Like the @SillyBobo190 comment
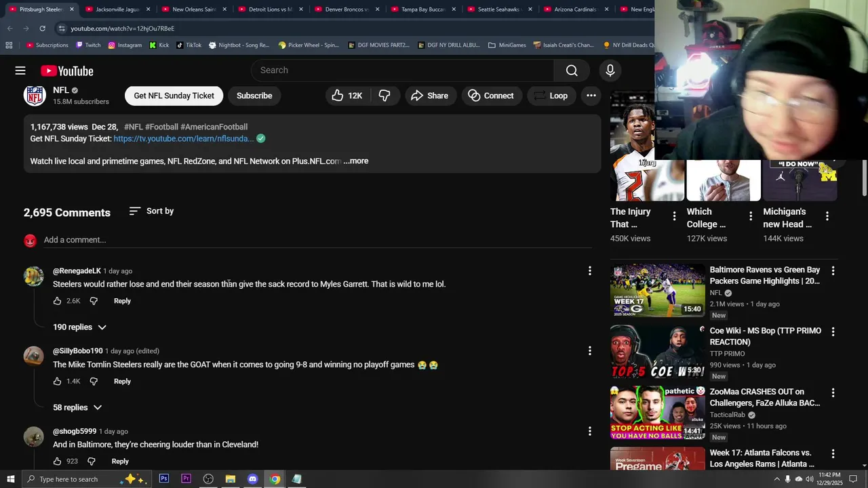 coord(58,382)
